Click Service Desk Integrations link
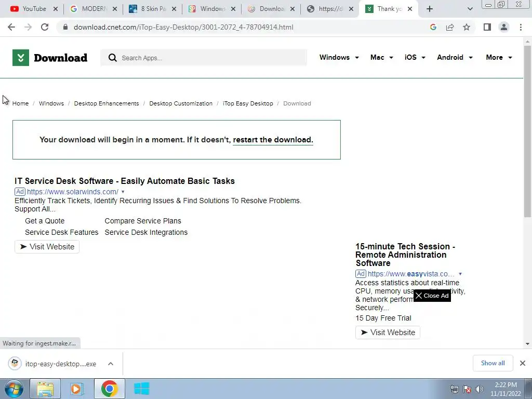Screen dimensions: 532x399 pos(146,232)
